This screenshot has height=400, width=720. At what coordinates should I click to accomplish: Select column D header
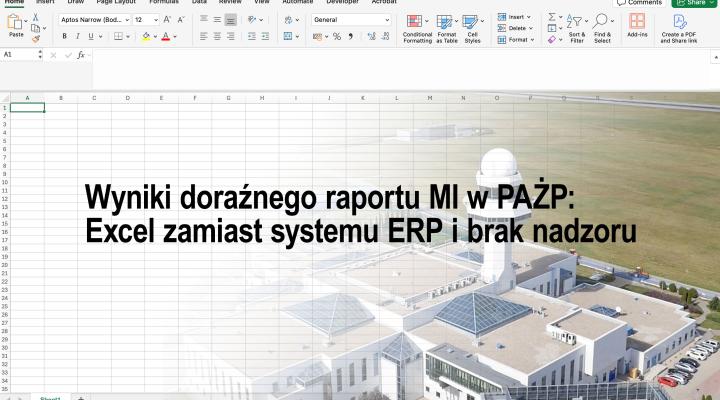128,98
